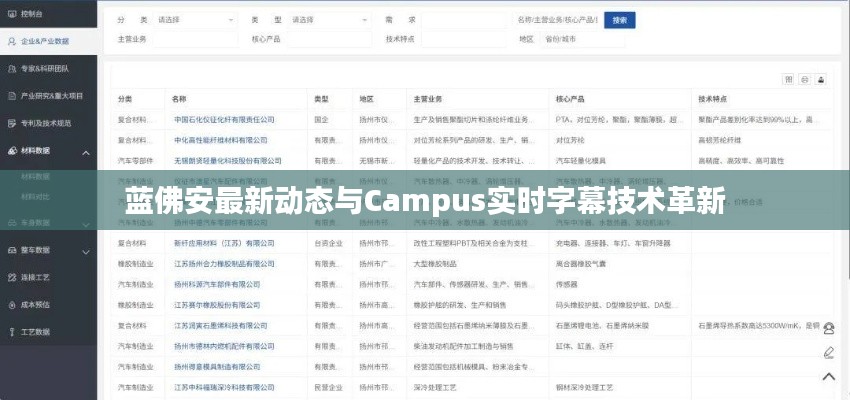This screenshot has width=850, height=400.
Task: Click the column filter grid icon above table
Action: (789, 79)
